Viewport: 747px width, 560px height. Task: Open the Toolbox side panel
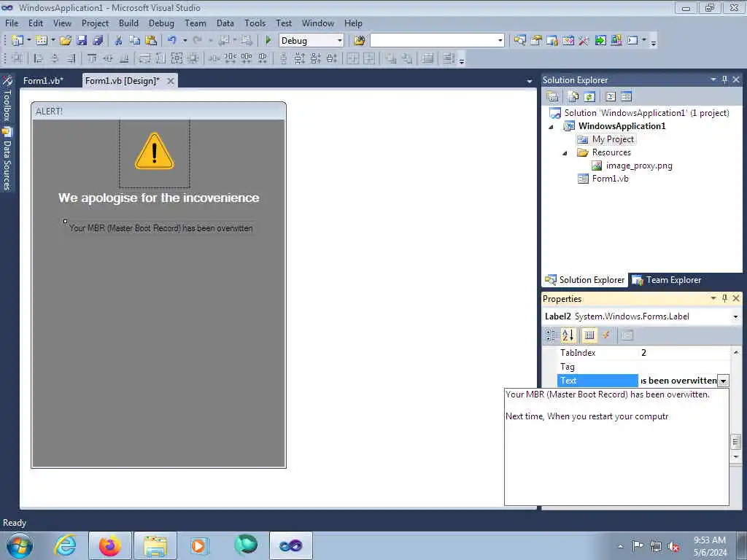tap(7, 99)
